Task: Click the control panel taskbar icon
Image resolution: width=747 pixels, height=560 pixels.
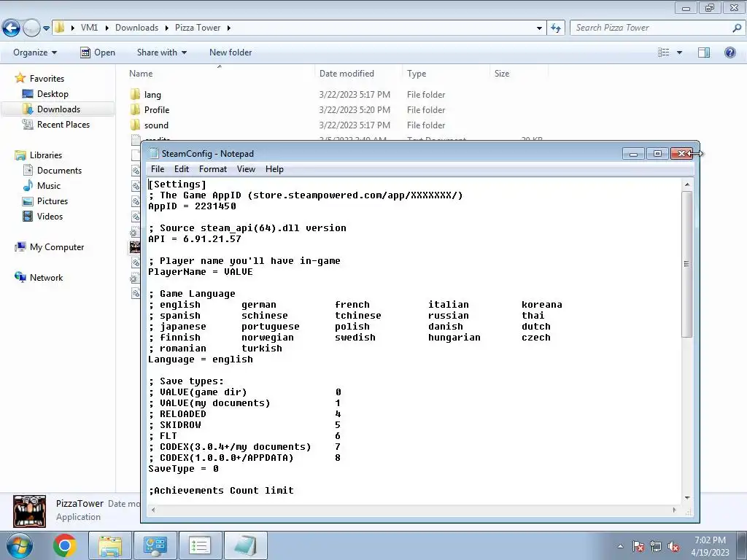Action: pyautogui.click(x=155, y=545)
